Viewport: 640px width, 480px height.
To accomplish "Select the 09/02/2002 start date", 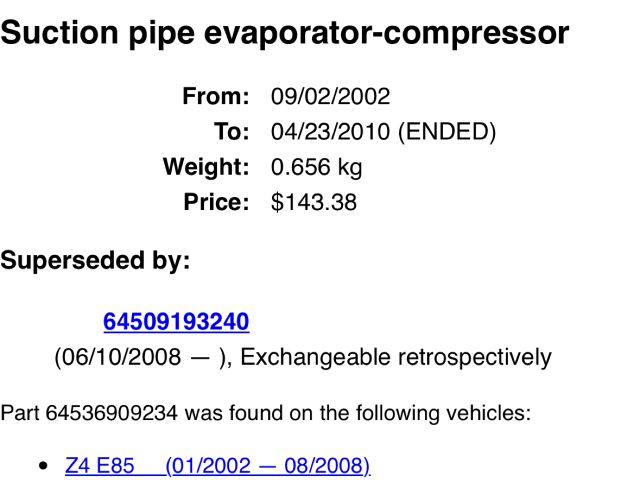I will [330, 97].
